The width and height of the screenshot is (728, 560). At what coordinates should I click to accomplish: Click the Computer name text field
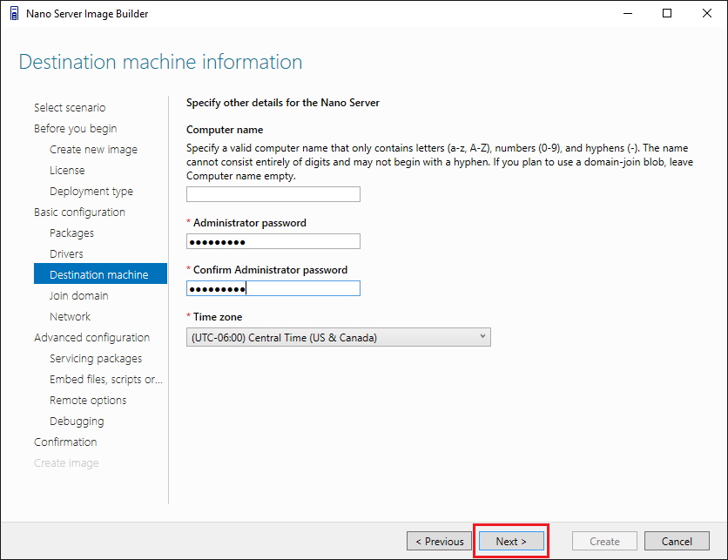[x=273, y=194]
